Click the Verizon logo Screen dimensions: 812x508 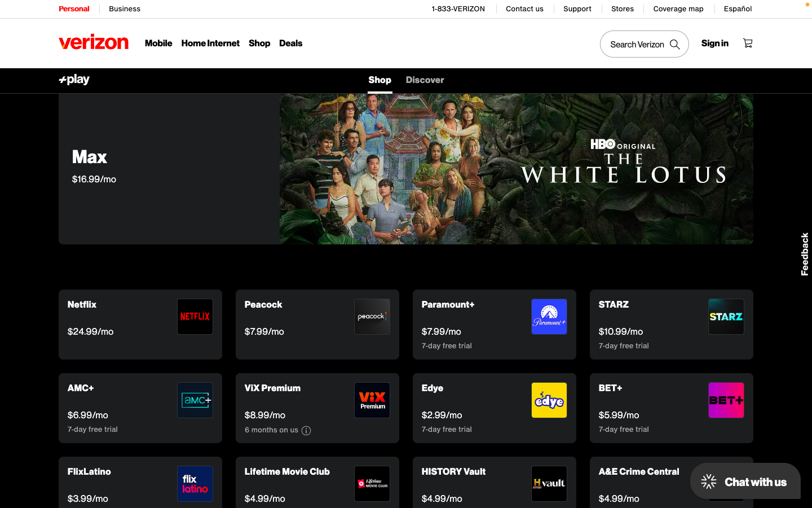coord(94,43)
